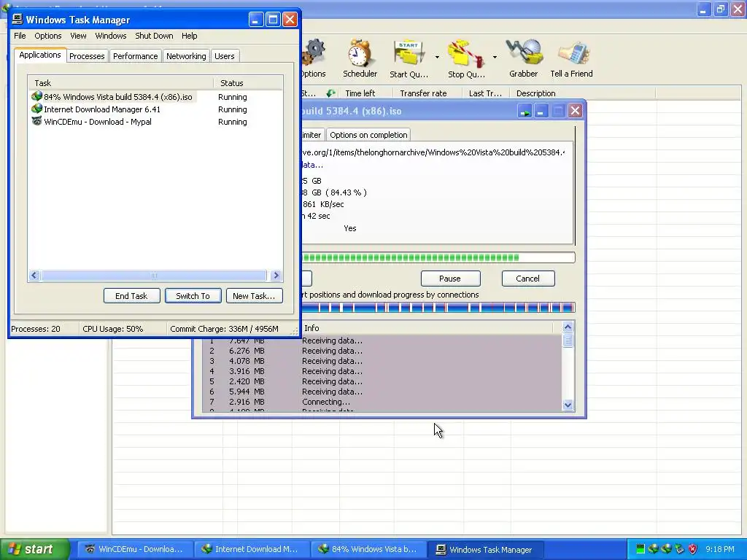Select connection row 7 showing Connecting...
Screen dimensions: 747x560
coord(382,402)
